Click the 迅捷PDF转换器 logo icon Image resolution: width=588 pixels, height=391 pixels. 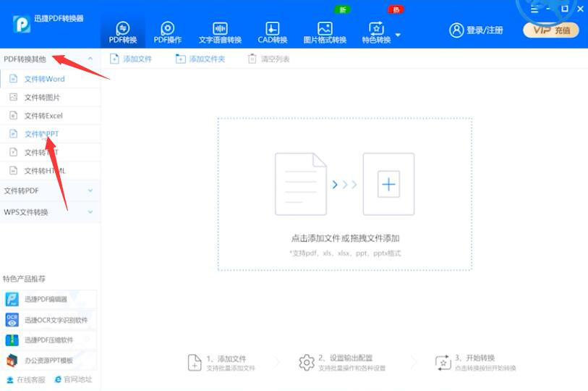click(x=22, y=25)
